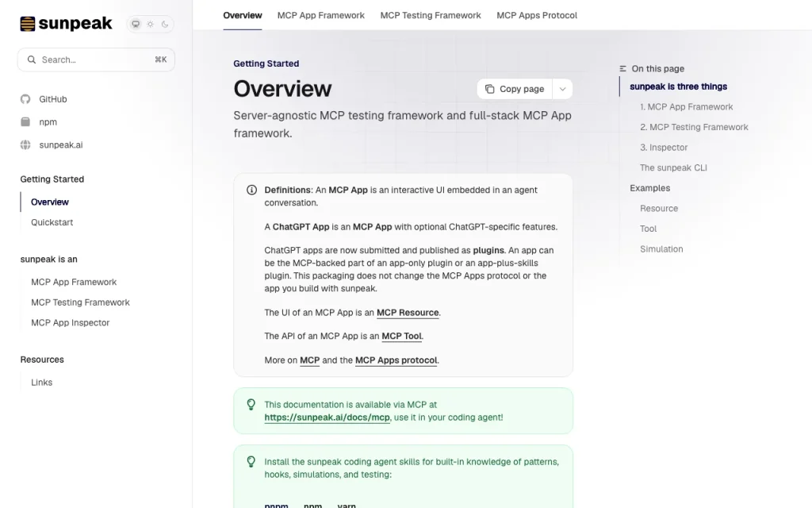Open Links under Resources
The height and width of the screenshot is (508, 812).
click(x=41, y=382)
